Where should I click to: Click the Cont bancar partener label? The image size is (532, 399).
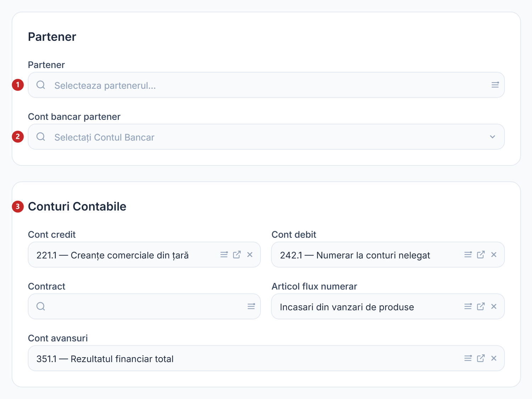point(74,116)
